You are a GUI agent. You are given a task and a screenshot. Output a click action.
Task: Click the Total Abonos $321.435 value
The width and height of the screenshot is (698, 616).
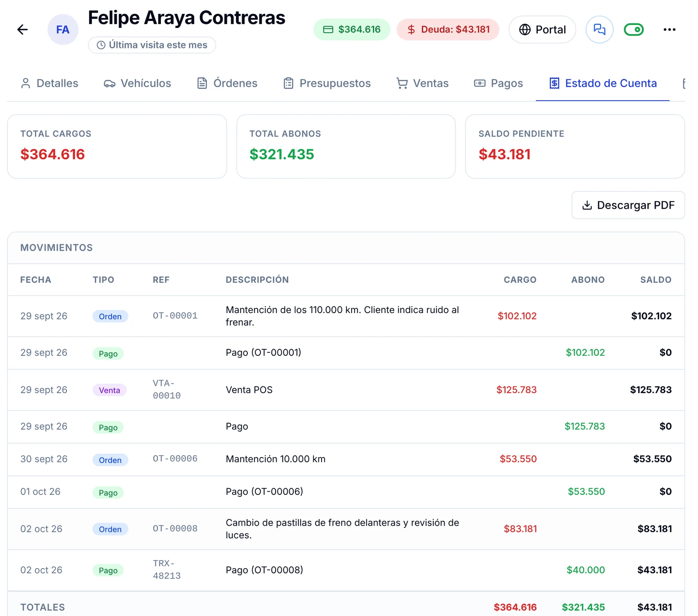point(282,154)
